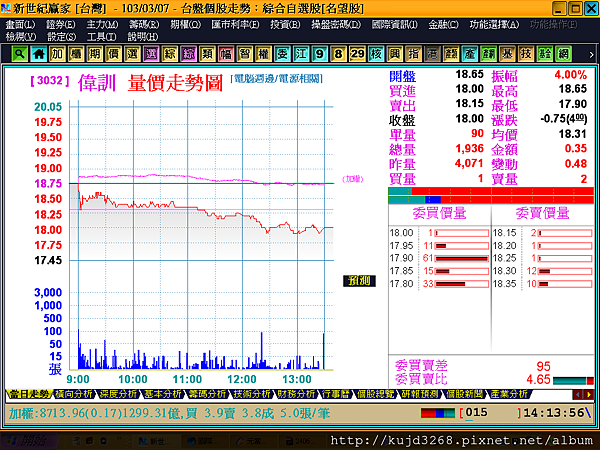Viewport: 600px width, 450px height.
Task: Open the 電腦週邊/電源相關 category link
Action: pyautogui.click(x=277, y=79)
